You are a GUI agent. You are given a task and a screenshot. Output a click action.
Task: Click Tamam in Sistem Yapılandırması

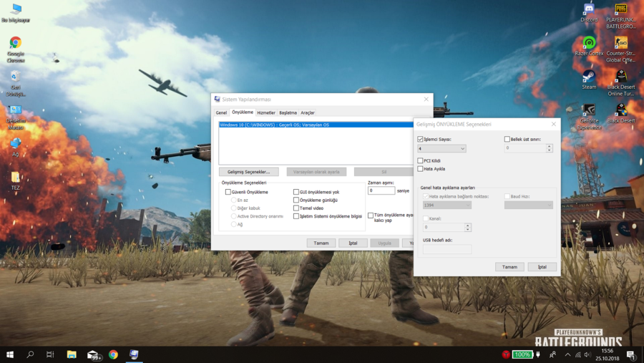pos(321,243)
